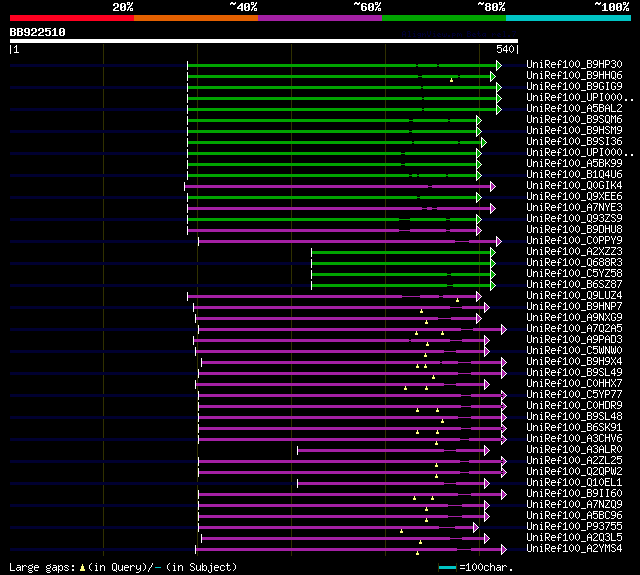Click the query end position 540 label
The image size is (640, 575).
click(505, 49)
